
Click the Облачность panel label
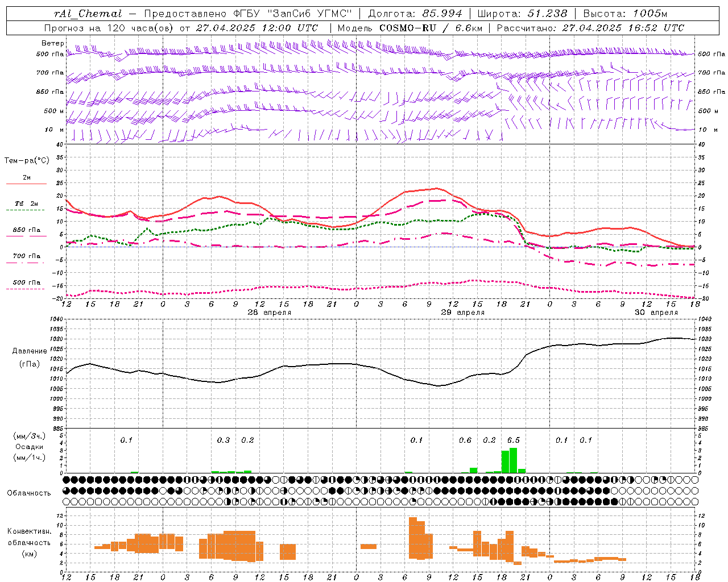click(x=29, y=493)
